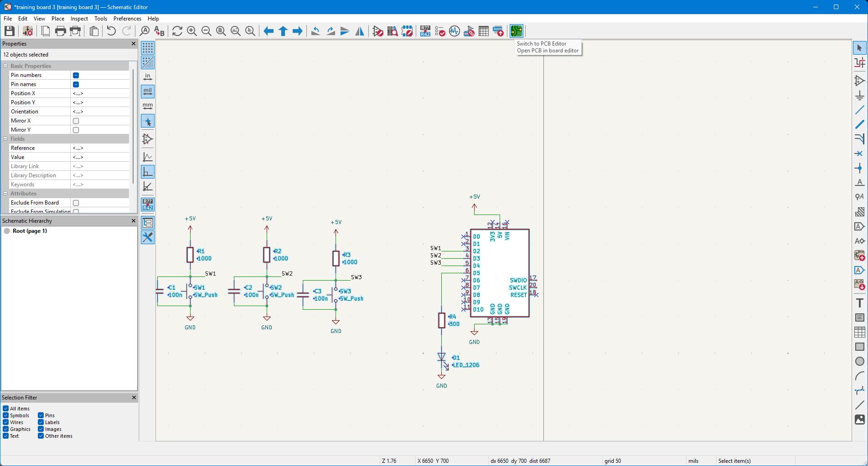Open the Place menu
This screenshot has width=868, height=466.
[x=58, y=19]
